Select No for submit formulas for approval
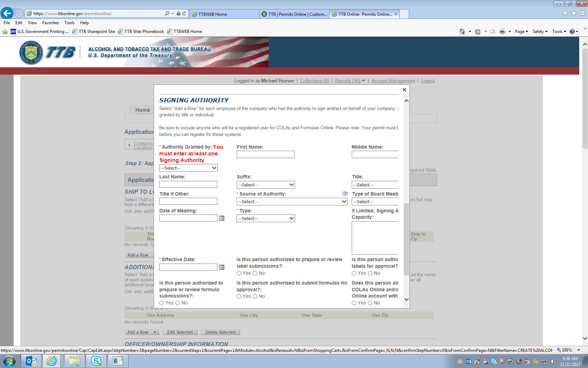This screenshot has width=588, height=368. 255,297
